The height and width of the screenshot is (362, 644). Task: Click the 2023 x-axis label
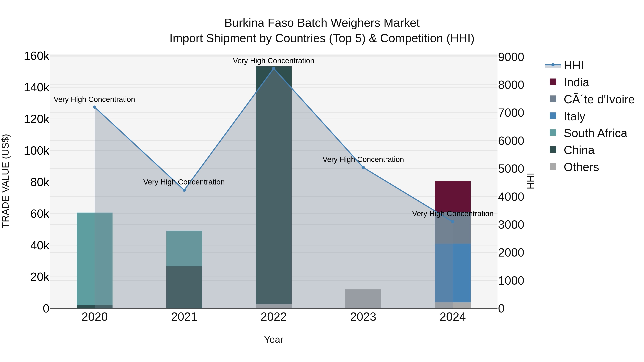coord(363,317)
